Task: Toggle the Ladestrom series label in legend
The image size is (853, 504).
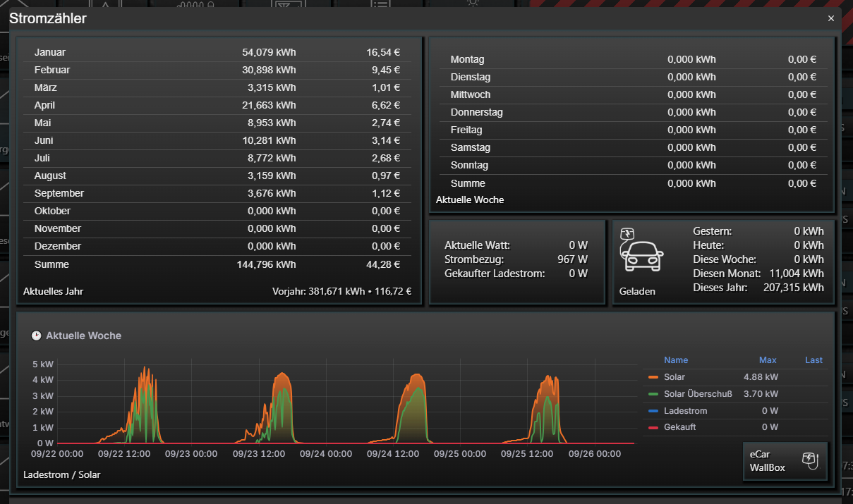Action: (685, 411)
